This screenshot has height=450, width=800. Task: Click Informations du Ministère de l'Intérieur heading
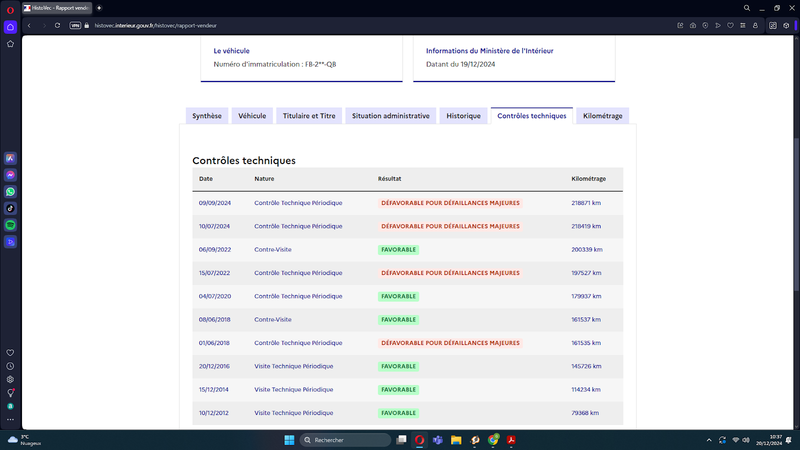489,51
